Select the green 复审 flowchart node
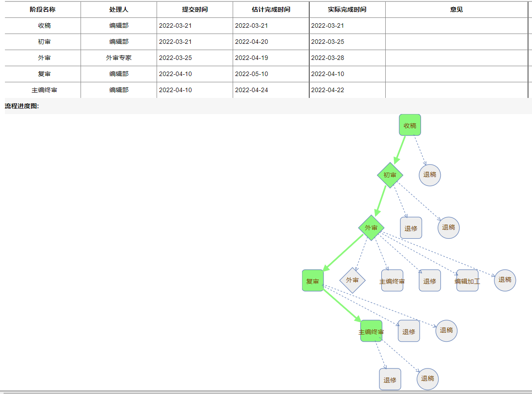 (313, 281)
